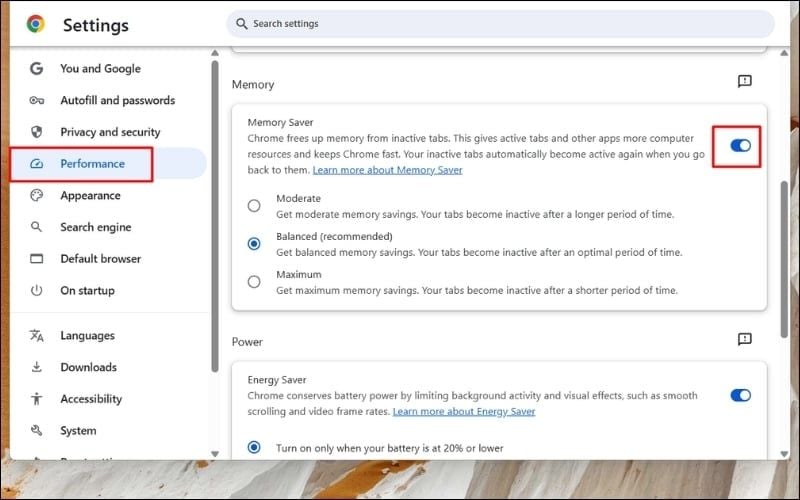The height and width of the screenshot is (500, 800).
Task: Click the search magnifier icon in settings bar
Action: [241, 23]
